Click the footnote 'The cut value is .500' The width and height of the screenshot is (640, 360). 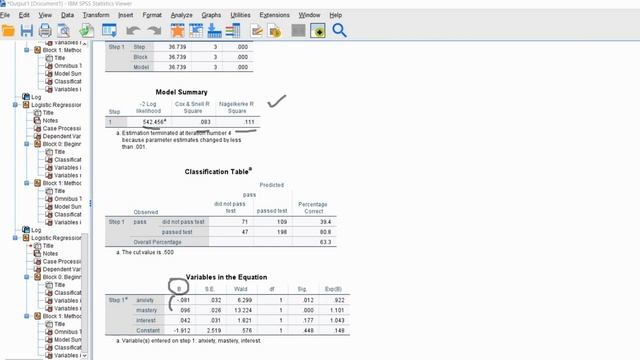pyautogui.click(x=145, y=252)
